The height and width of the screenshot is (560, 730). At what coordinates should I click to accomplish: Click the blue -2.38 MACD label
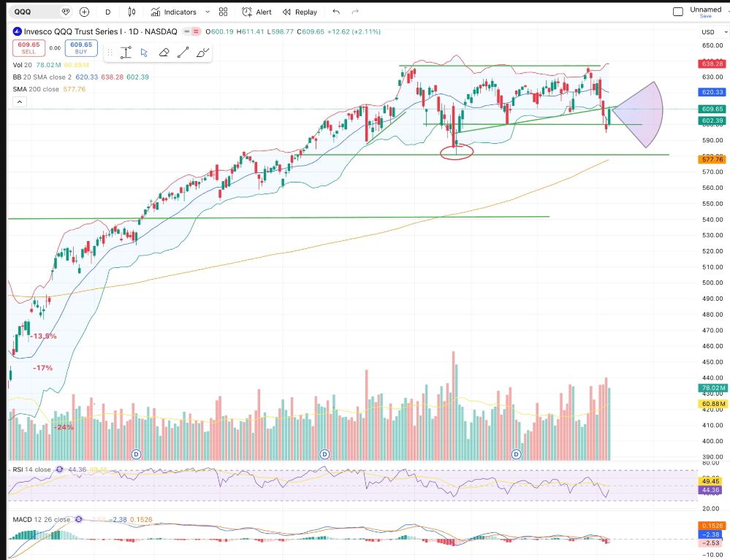pyautogui.click(x=710, y=534)
